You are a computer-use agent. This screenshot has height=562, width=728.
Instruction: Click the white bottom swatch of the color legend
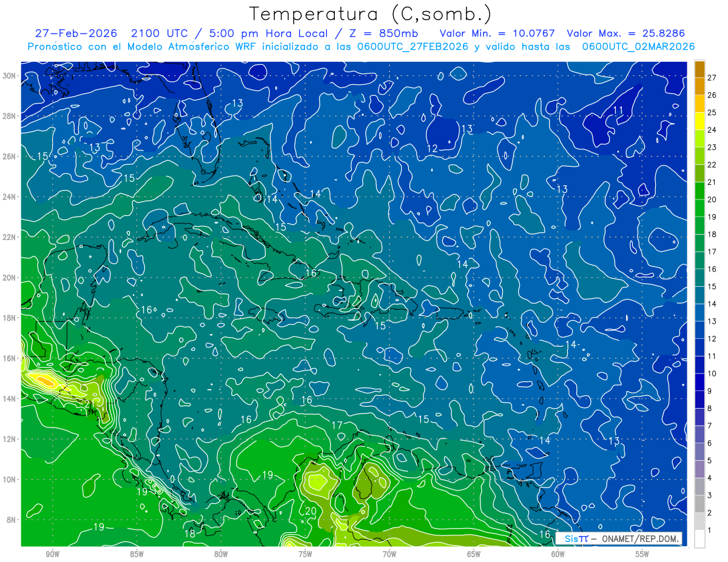(699, 539)
